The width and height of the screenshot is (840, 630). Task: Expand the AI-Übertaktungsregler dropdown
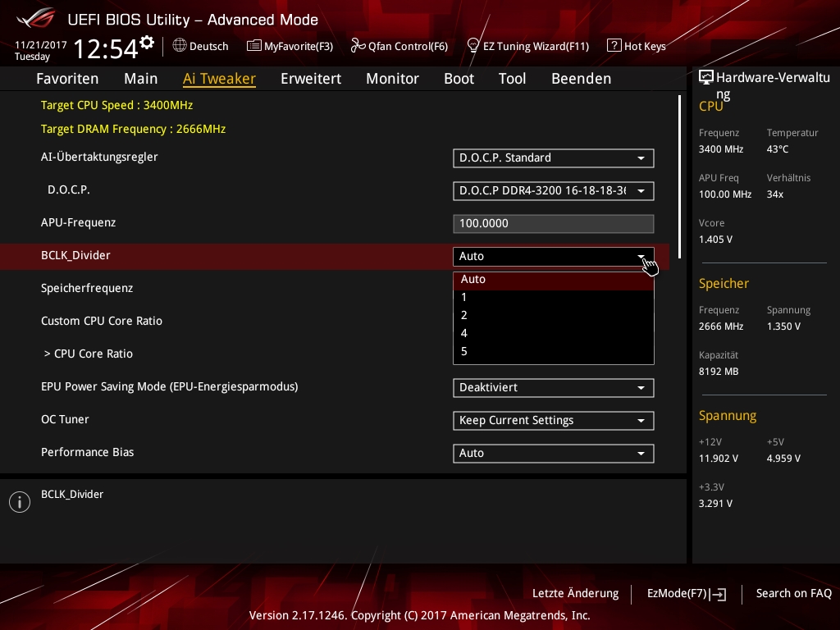[x=554, y=158]
